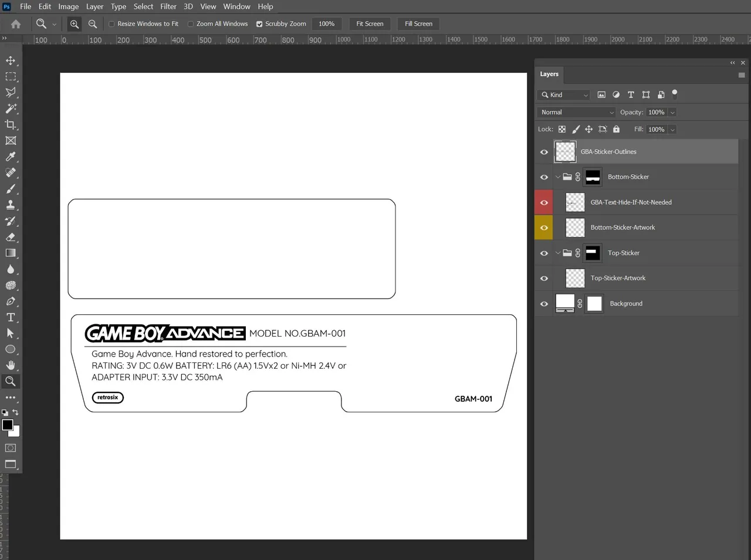This screenshot has width=751, height=560.
Task: Select the Gradient tool
Action: click(11, 253)
